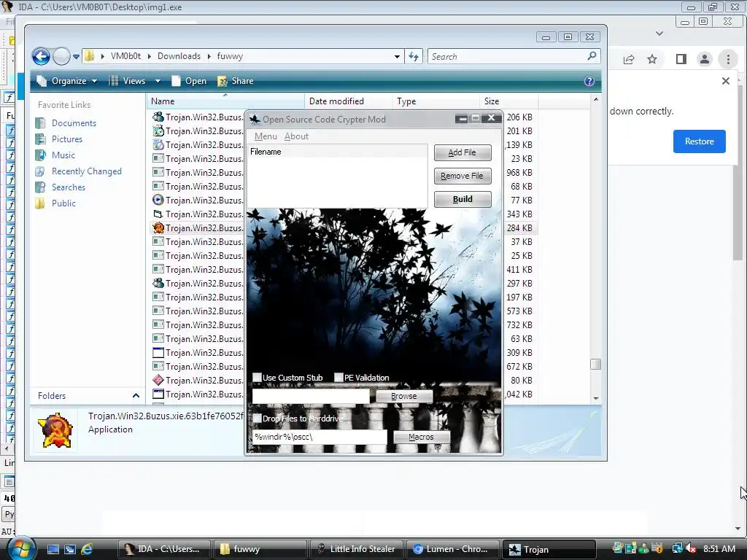Select the selected 284 KB Trojan file icon
The width and height of the screenshot is (747, 560).
[158, 227]
